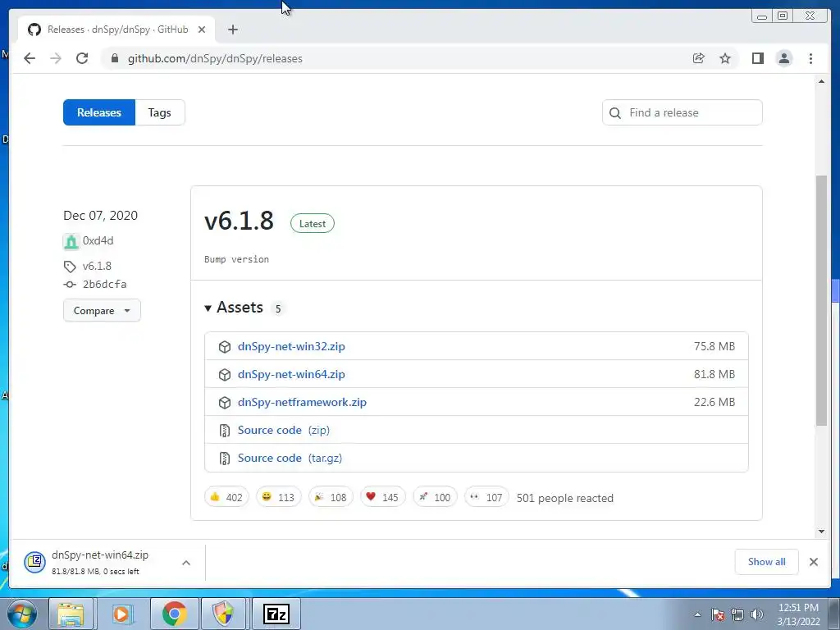
Task: Switch to the Releases view
Action: point(99,112)
